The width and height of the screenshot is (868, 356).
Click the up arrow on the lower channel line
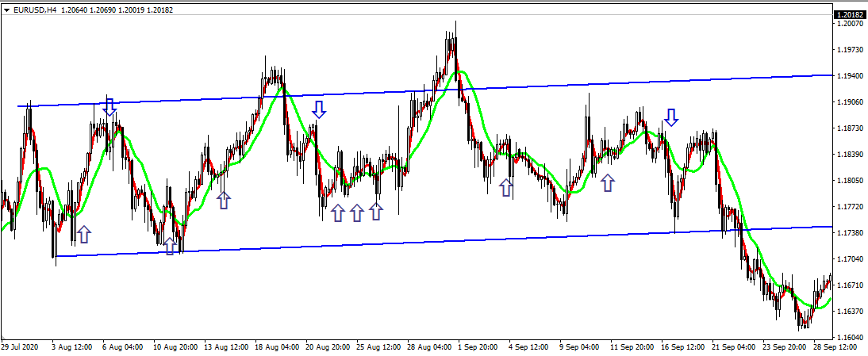(169, 246)
